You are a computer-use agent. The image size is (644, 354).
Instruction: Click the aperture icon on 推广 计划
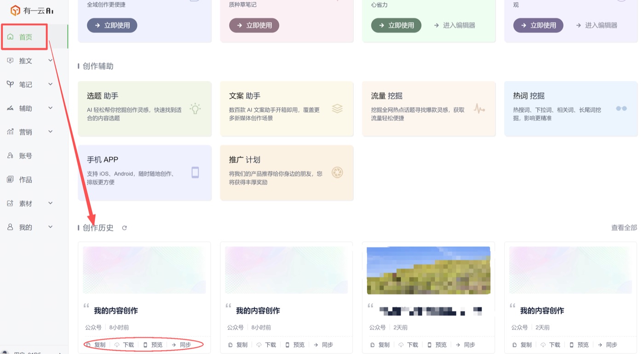coord(337,172)
